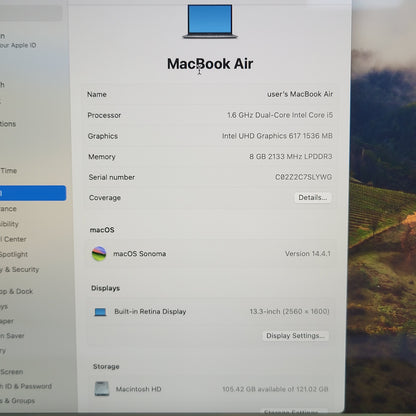Open Touch ID & Password sidebar item
Image resolution: width=416 pixels, height=416 pixels.
coord(26,386)
